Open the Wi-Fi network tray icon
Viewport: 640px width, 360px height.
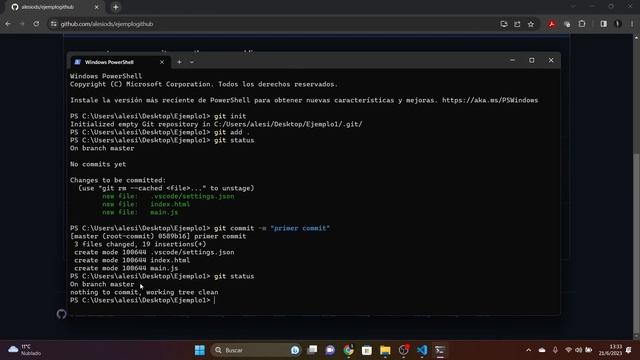568,350
